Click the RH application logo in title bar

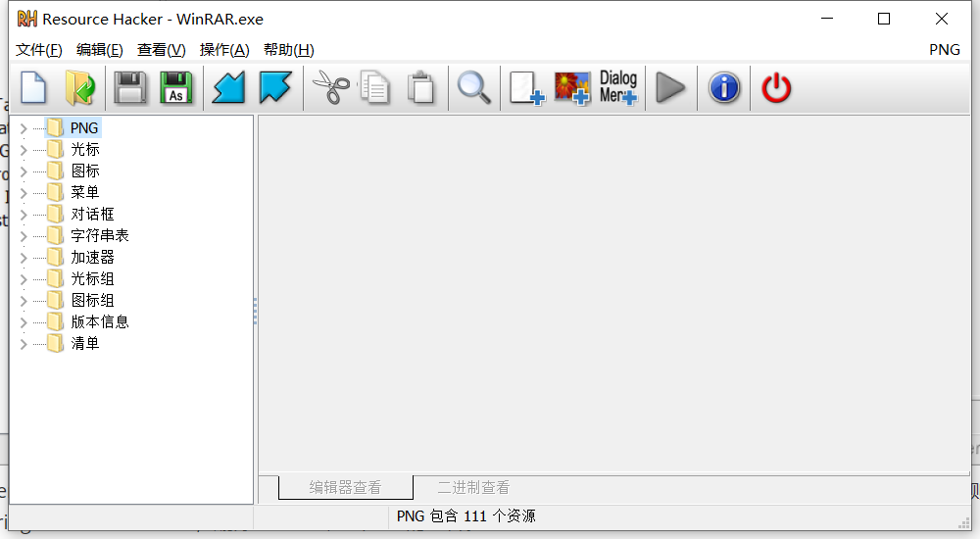[x=26, y=19]
